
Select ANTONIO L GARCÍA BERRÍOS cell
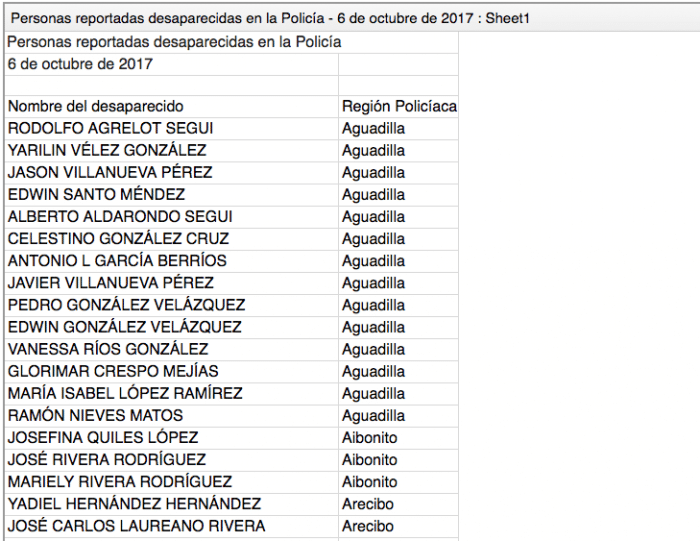pyautogui.click(x=171, y=261)
